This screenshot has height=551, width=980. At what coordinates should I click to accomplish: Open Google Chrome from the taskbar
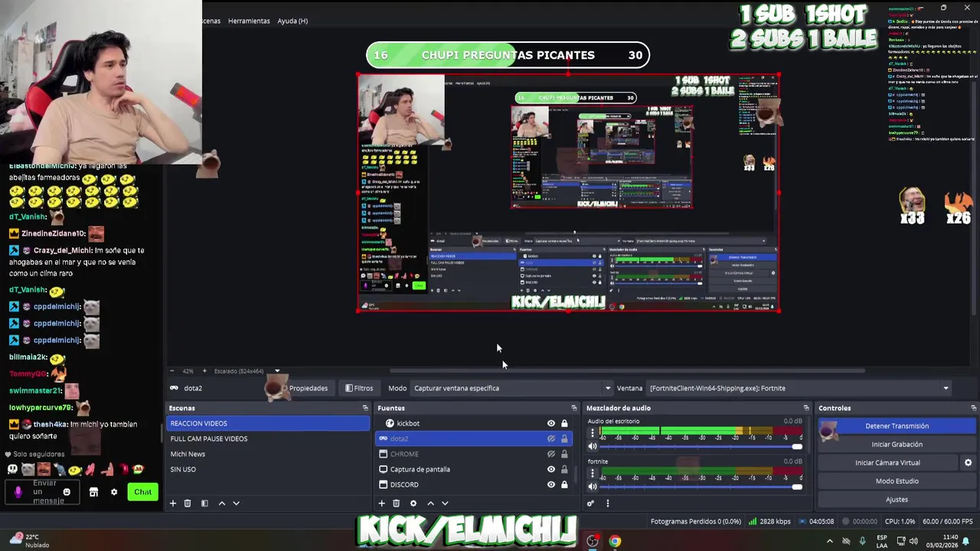coord(615,541)
